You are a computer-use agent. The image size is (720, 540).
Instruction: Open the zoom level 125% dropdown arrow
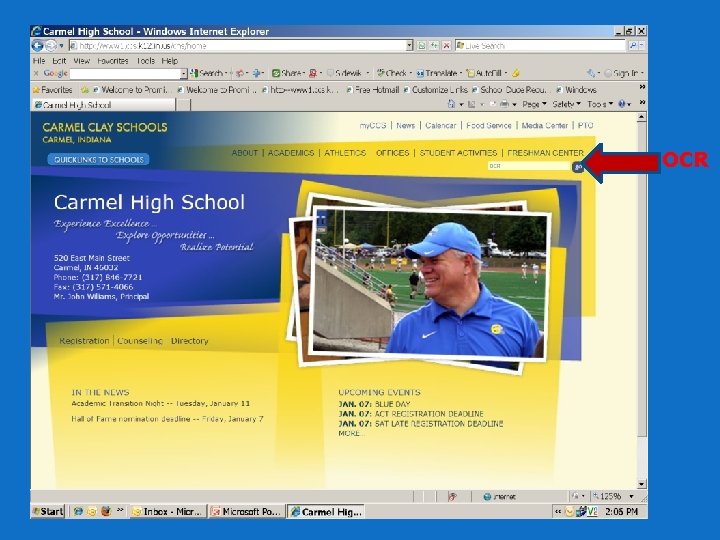pyautogui.click(x=631, y=496)
